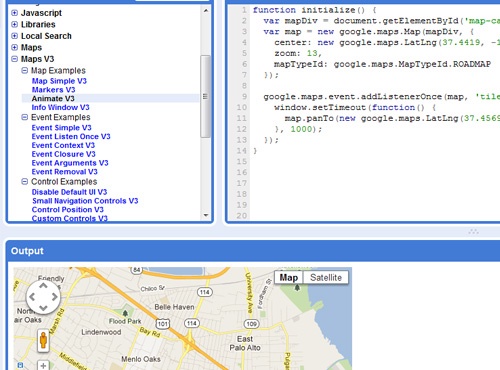This screenshot has width=500, height=370.
Task: Open Disable Default UI V3 sample
Action: [x=69, y=192]
